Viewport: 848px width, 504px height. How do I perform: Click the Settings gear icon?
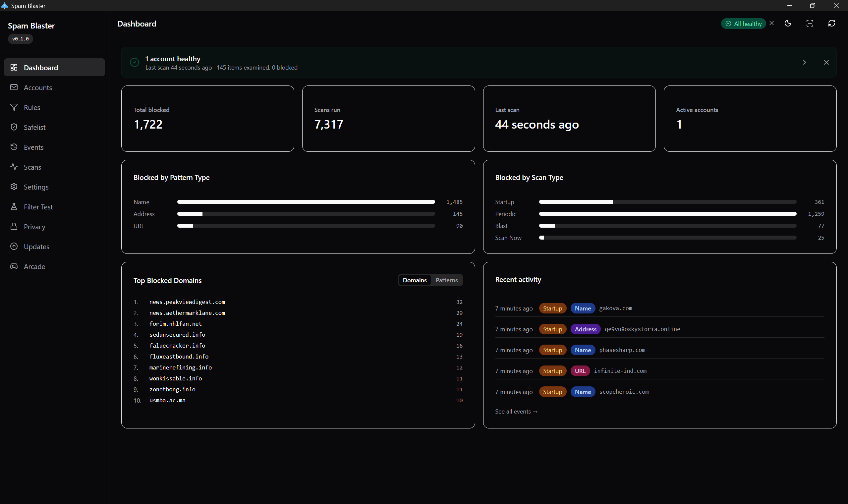click(14, 187)
